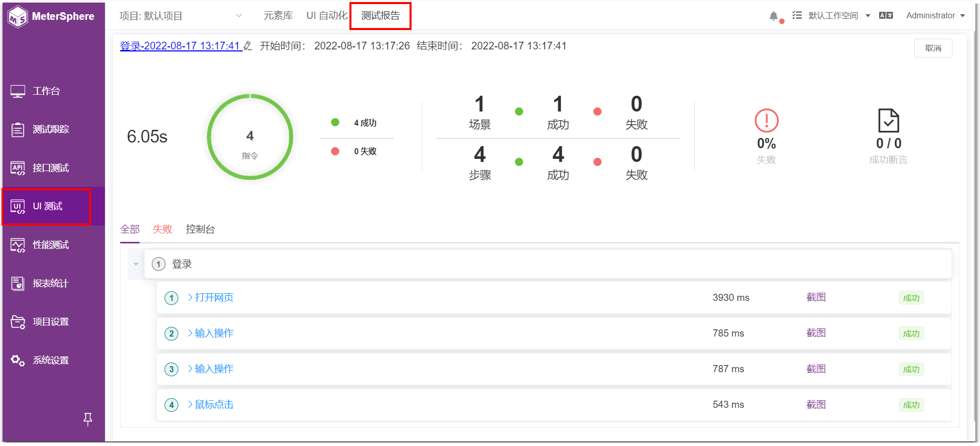Open the UI 测试 sidebar icon
The height and width of the screenshot is (446, 980).
[18, 207]
